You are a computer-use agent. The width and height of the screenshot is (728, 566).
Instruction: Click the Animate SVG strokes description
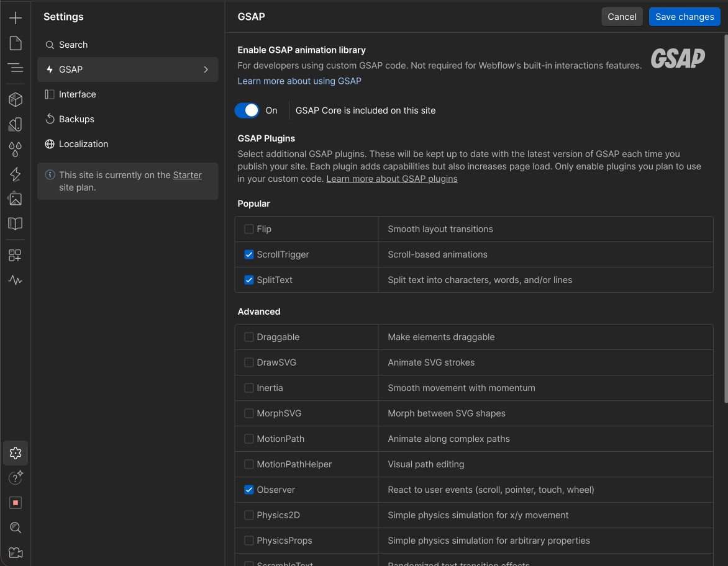click(431, 363)
